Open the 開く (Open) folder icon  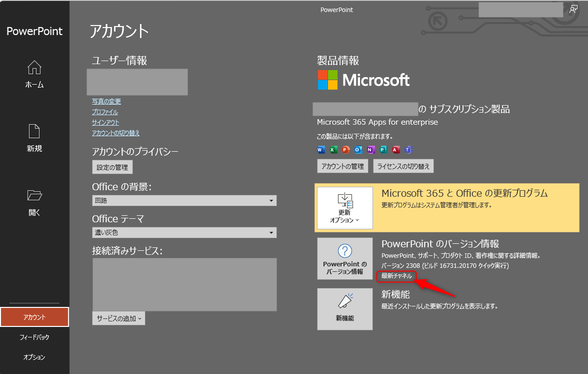(34, 195)
